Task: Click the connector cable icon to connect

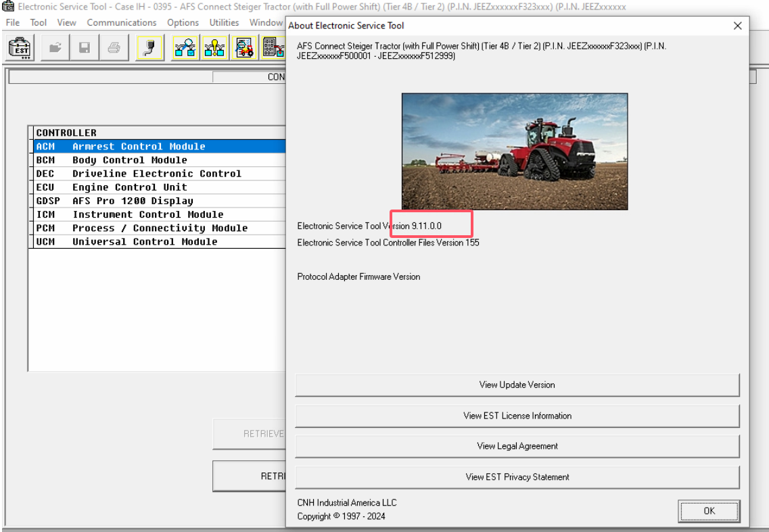Action: click(x=149, y=47)
